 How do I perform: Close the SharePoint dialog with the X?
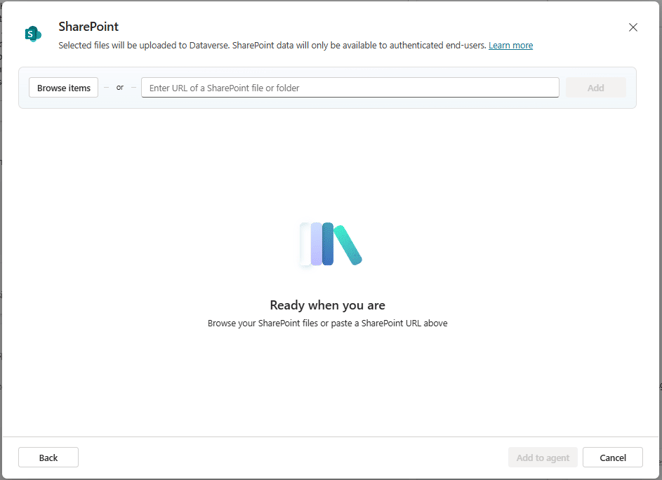[633, 27]
